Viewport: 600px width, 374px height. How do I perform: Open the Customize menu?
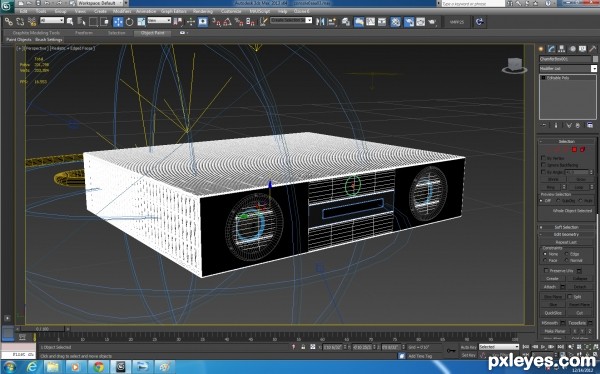point(231,11)
